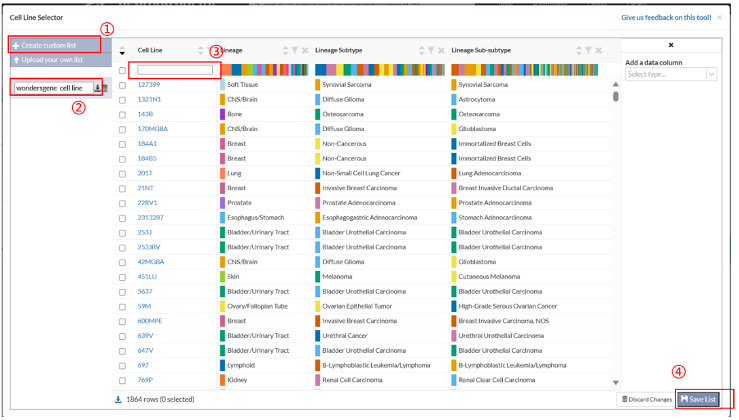This screenshot has width=739, height=420.
Task: Click Soft Tissue lineage cell
Action: point(242,85)
